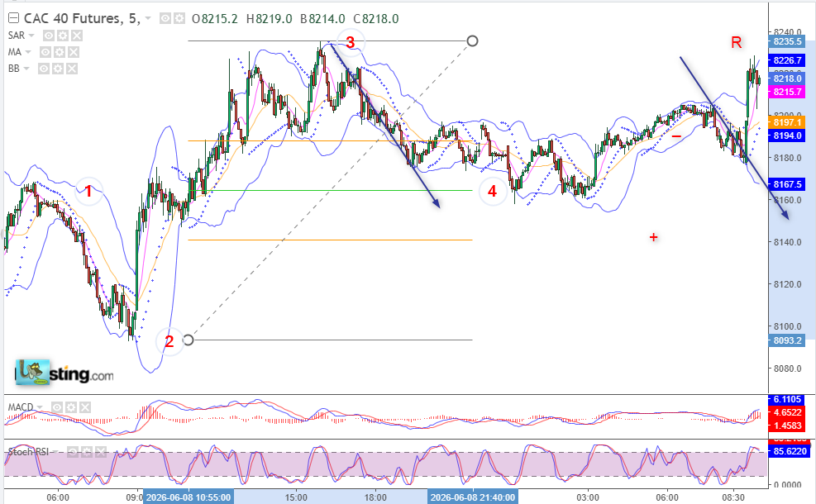Click the 8226.7 price label

tap(787, 60)
